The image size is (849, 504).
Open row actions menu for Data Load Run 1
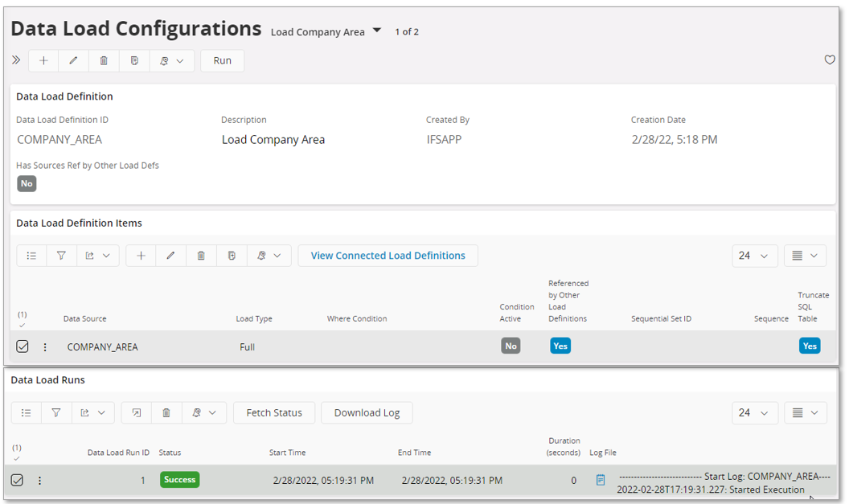pos(40,481)
